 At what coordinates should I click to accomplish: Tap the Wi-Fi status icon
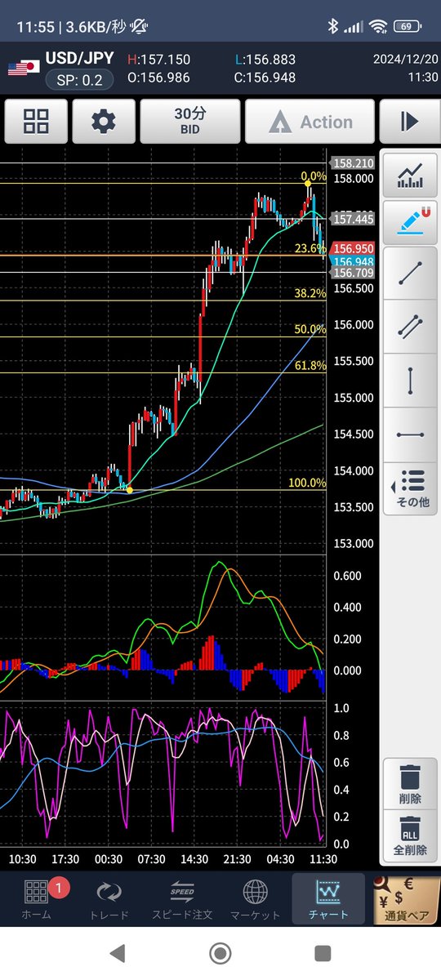coord(377,27)
